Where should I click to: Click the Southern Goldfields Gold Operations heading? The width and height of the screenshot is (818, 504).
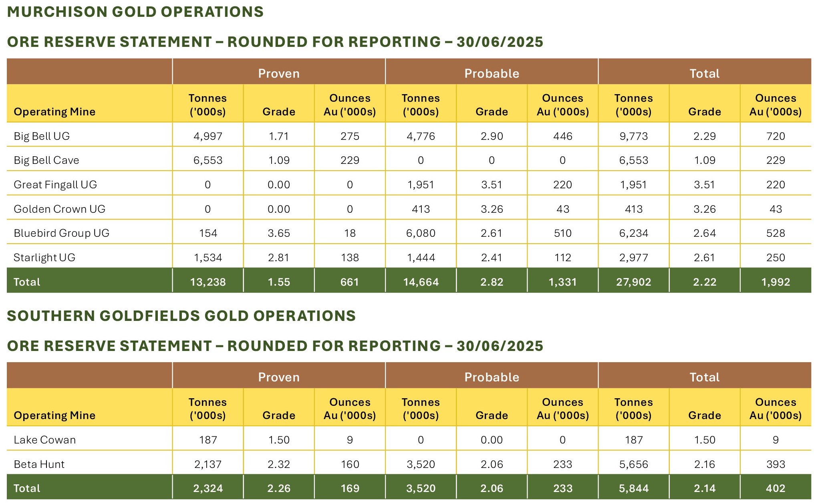coord(181,316)
